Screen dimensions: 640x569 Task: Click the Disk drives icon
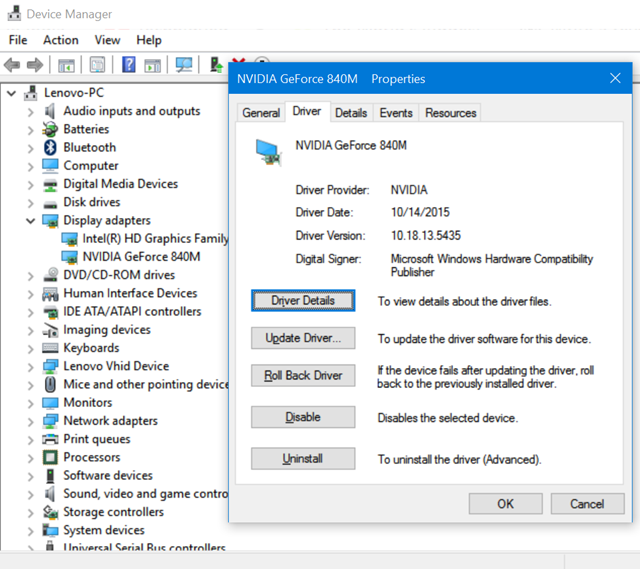pyautogui.click(x=50, y=204)
